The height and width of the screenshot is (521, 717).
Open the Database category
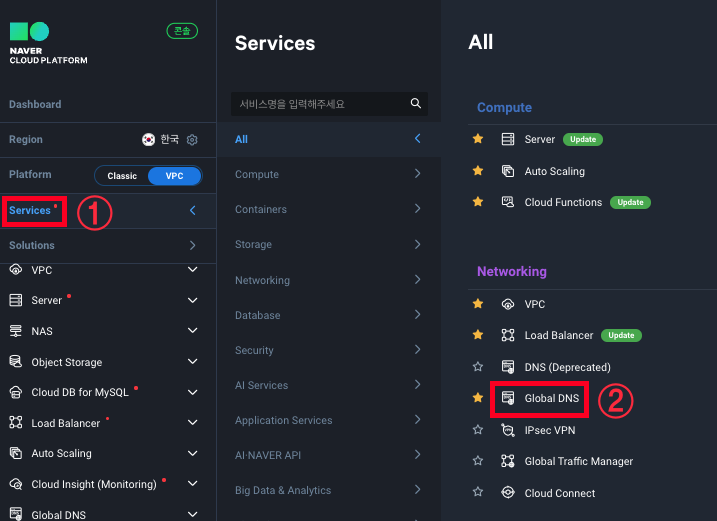(x=329, y=315)
